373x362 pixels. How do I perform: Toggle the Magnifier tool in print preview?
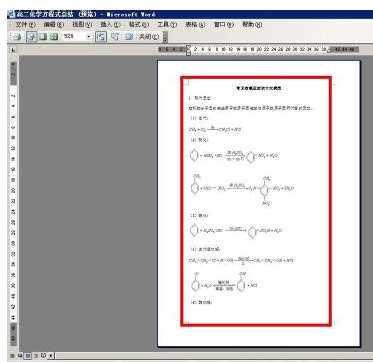[x=32, y=37]
